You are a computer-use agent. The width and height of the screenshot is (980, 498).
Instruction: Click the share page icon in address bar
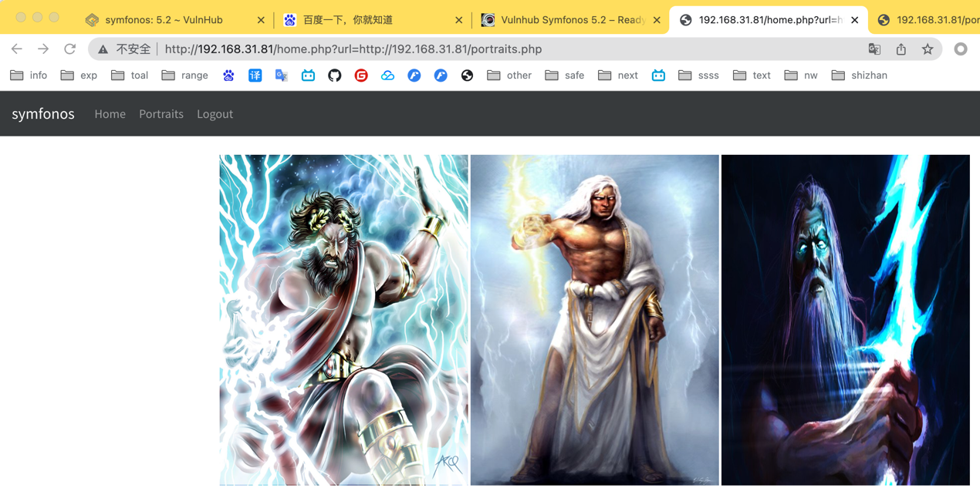(x=901, y=49)
